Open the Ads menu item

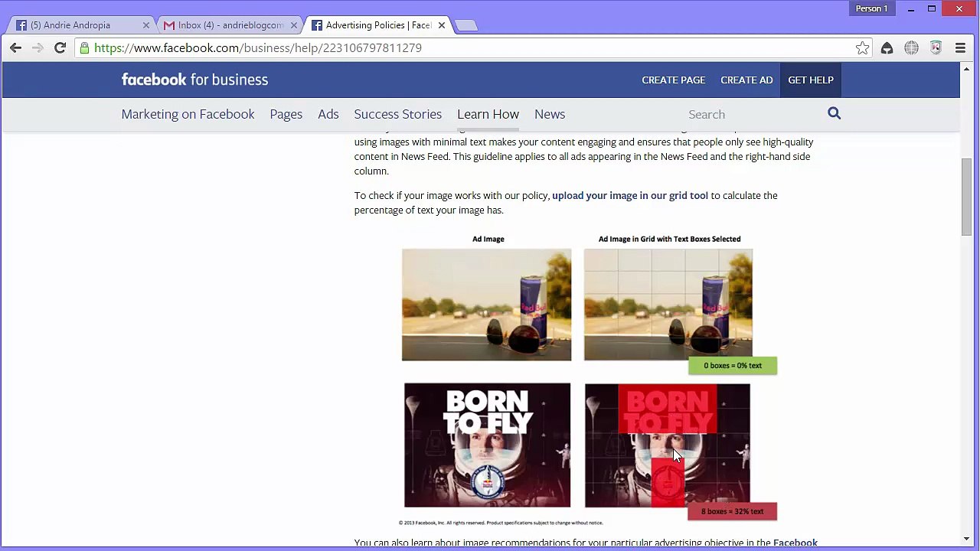[328, 114]
